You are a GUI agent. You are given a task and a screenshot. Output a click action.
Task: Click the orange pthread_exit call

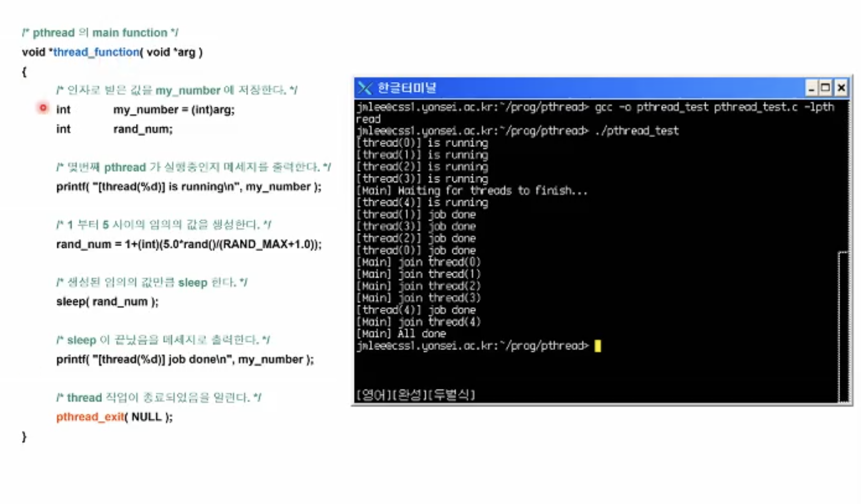coord(90,417)
